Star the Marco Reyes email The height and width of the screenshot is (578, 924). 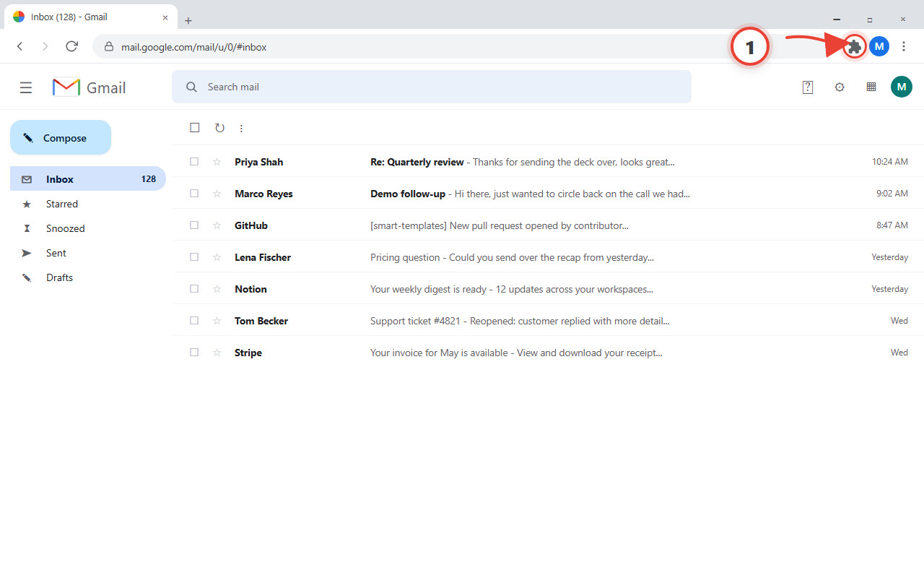[217, 194]
